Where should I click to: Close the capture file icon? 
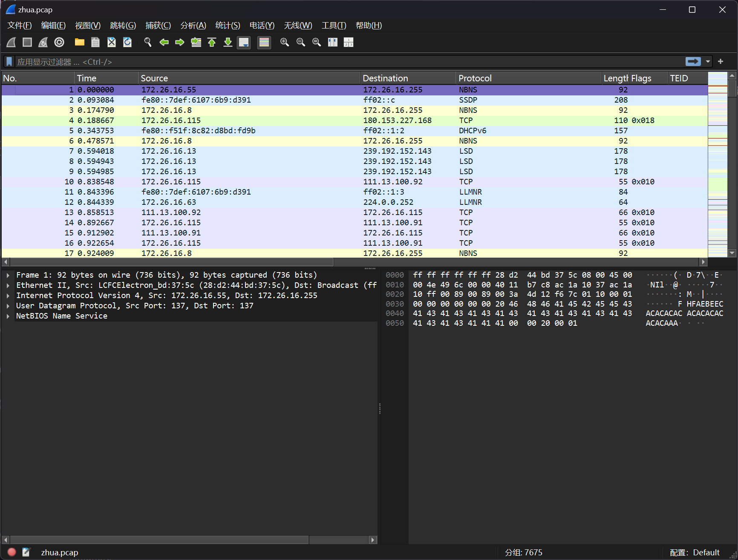[112, 42]
